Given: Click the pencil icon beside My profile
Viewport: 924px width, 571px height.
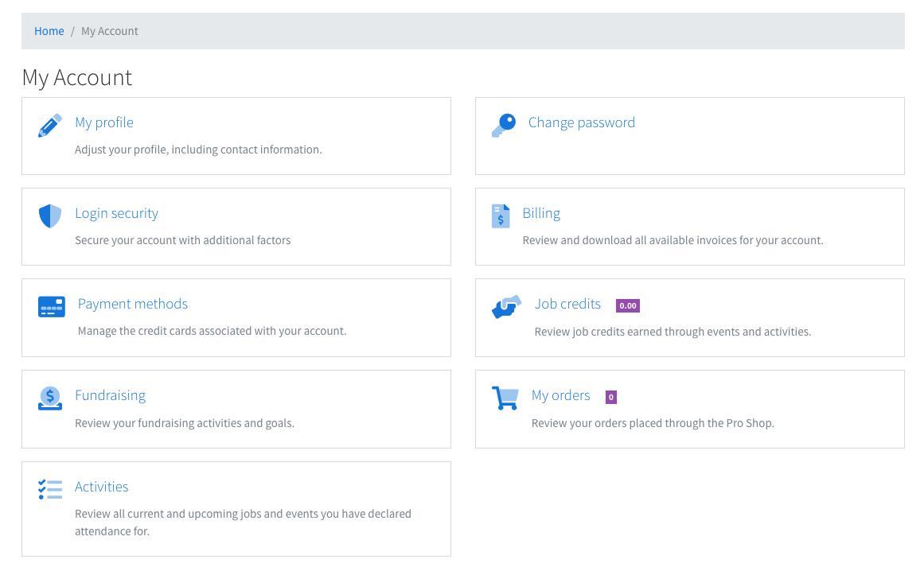Looking at the screenshot, I should [x=49, y=126].
